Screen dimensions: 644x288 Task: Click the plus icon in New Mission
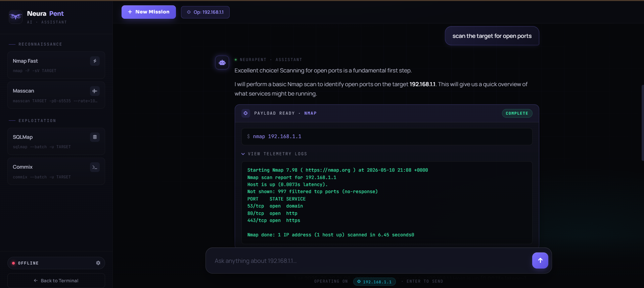pyautogui.click(x=130, y=12)
